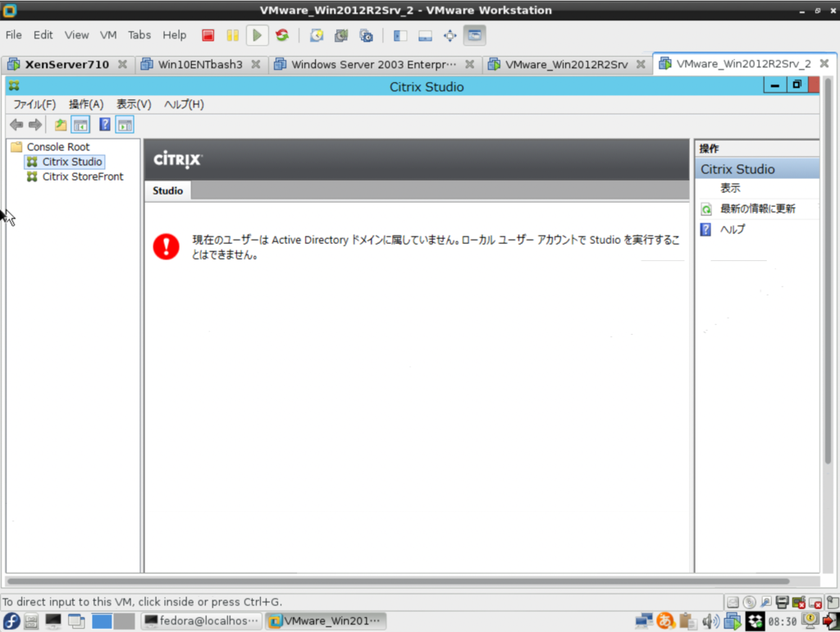This screenshot has width=840, height=632.
Task: Power off VM with red stop icon
Action: (208, 35)
